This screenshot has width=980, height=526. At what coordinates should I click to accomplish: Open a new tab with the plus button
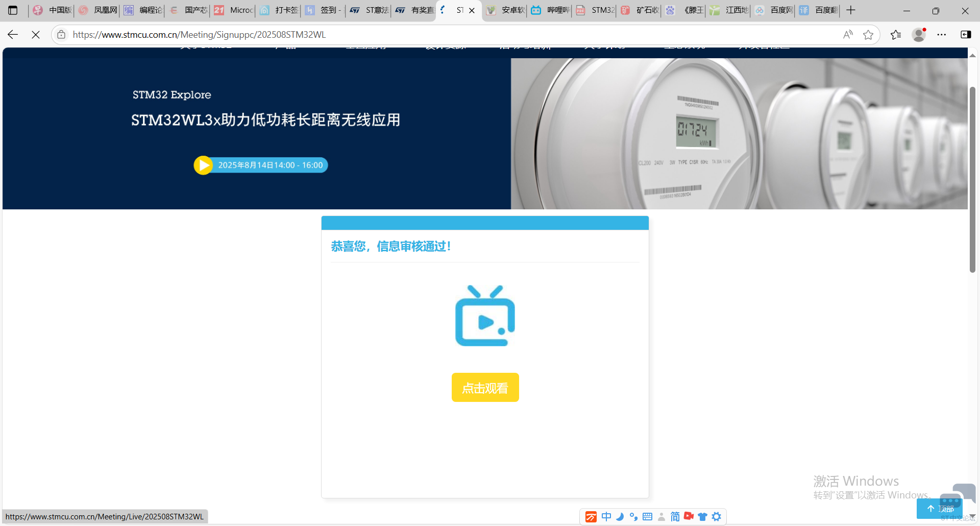(851, 10)
